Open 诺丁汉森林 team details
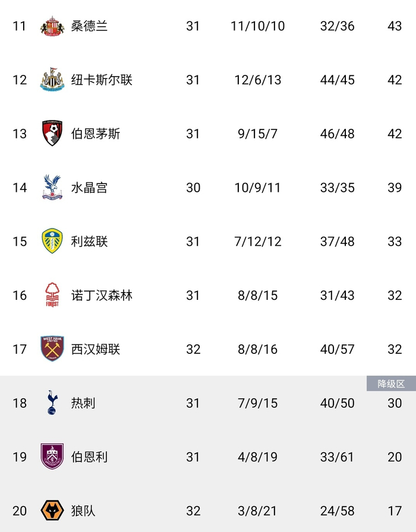Image resolution: width=416 pixels, height=532 pixels. click(x=102, y=295)
